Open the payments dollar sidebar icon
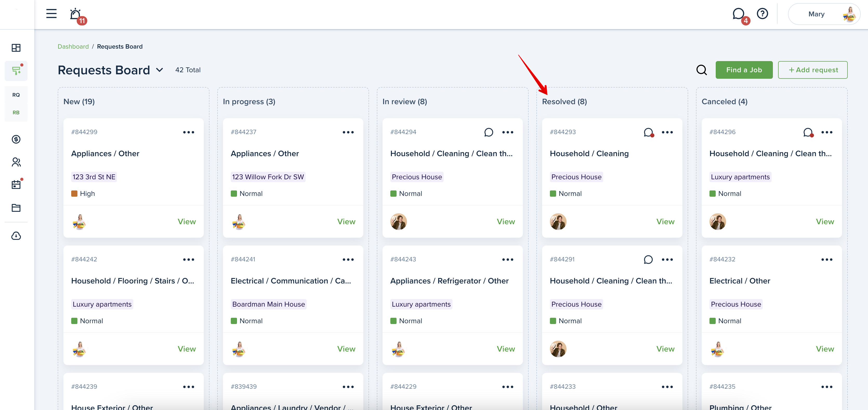The width and height of the screenshot is (868, 410). point(16,139)
